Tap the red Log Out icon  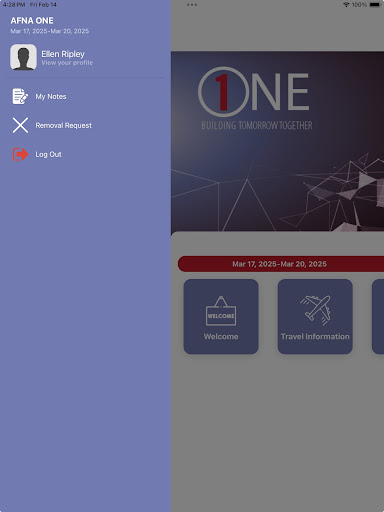20,154
